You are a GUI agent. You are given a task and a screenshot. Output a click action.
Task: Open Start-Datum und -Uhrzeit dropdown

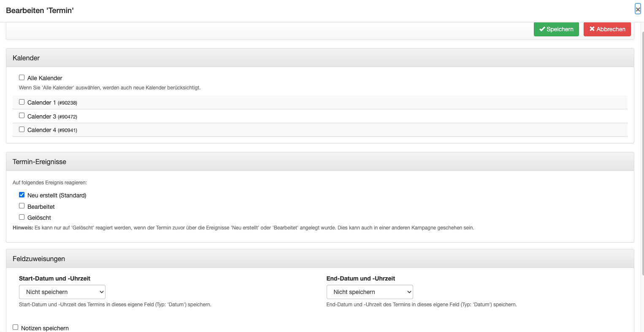tap(62, 292)
